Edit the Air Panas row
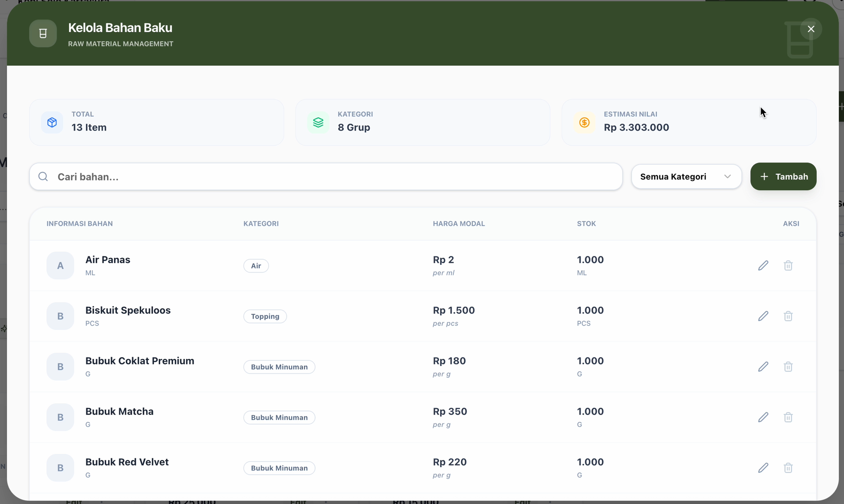This screenshot has width=844, height=504. click(763, 265)
